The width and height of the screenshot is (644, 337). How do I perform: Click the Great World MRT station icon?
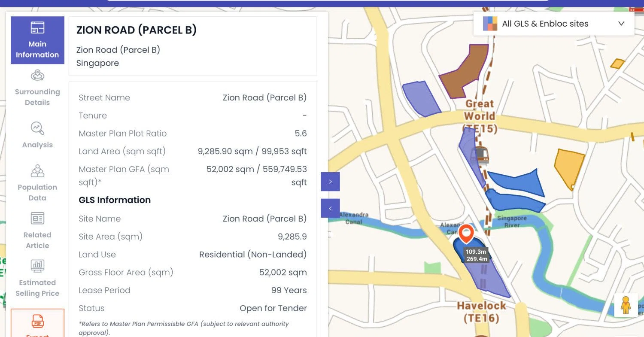(479, 156)
